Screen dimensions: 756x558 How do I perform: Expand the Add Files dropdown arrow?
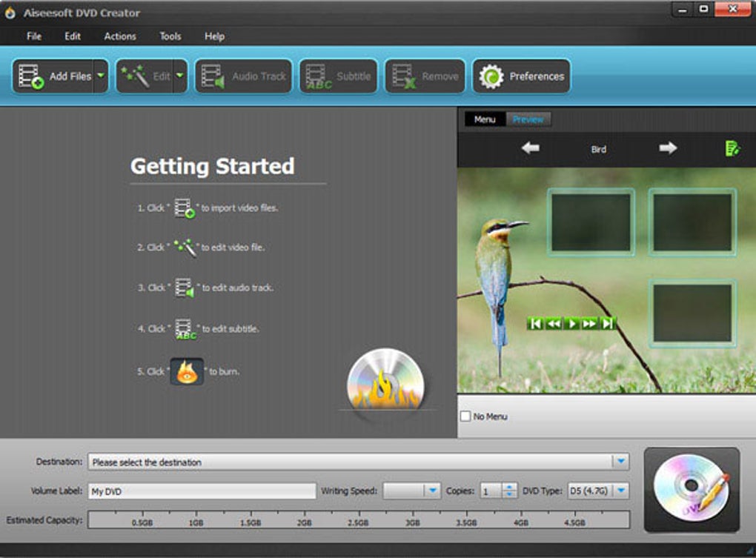click(101, 76)
